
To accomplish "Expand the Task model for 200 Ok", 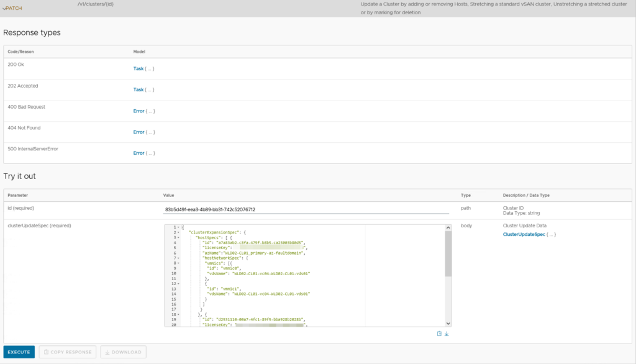I will 139,68.
